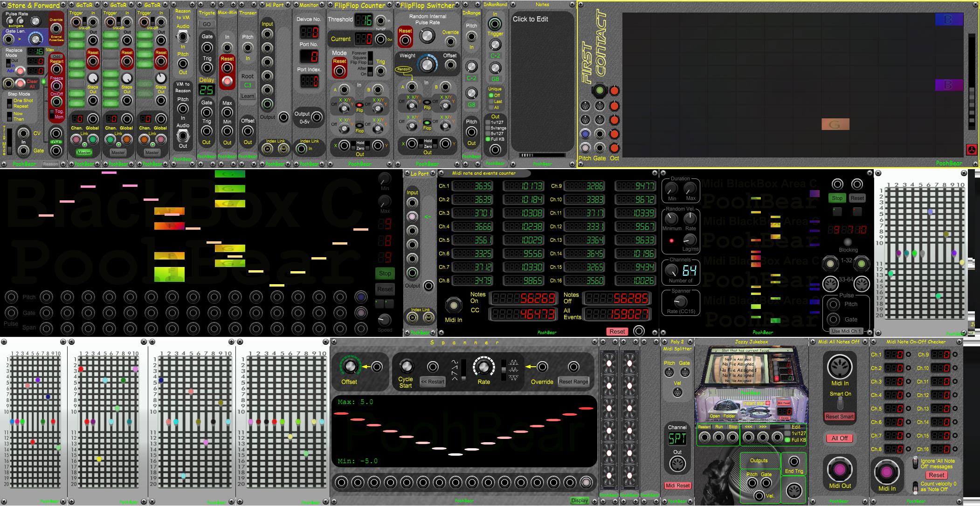Image resolution: width=980 pixels, height=506 pixels.
Task: Click the Learn button on Transer
Action: tap(248, 96)
